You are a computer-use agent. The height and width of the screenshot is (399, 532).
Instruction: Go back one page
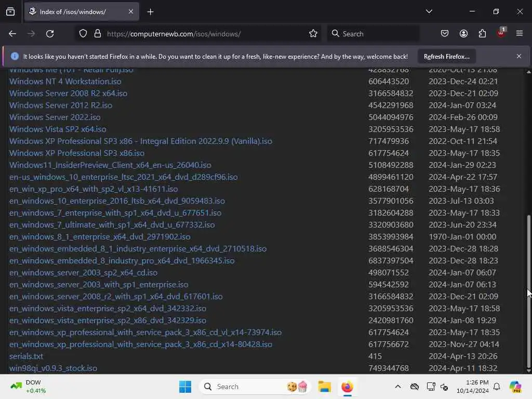(12, 34)
